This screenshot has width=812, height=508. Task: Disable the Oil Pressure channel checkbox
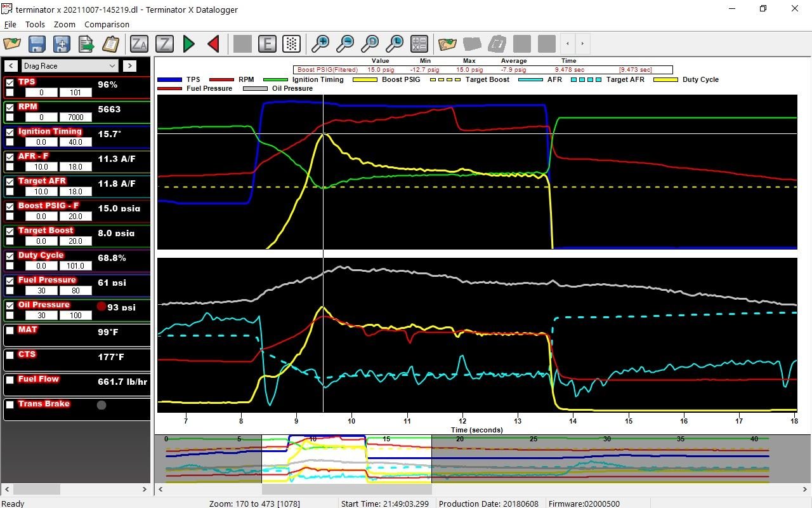10,304
